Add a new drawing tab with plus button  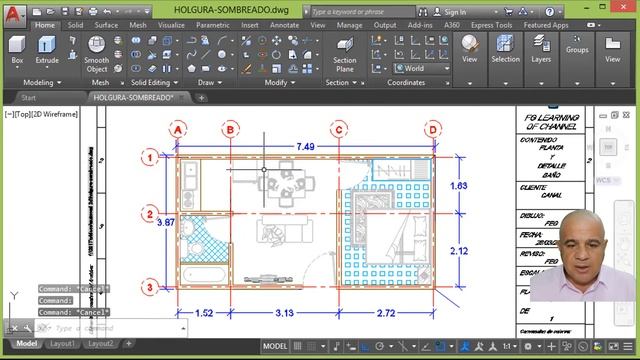pyautogui.click(x=201, y=98)
